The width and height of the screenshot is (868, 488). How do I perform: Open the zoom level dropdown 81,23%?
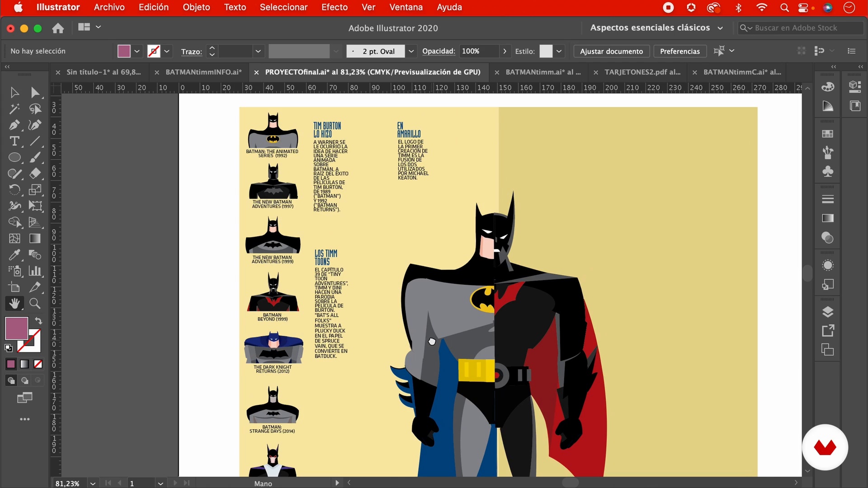(x=93, y=483)
